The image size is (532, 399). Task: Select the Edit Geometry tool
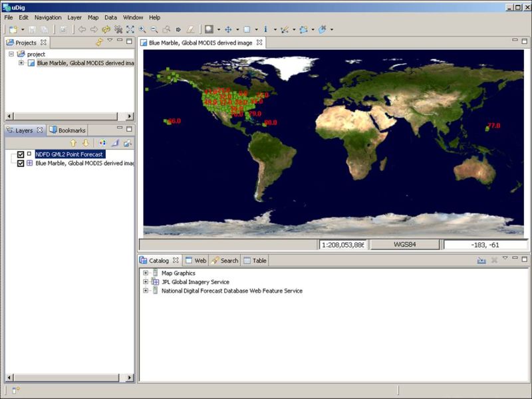point(285,29)
